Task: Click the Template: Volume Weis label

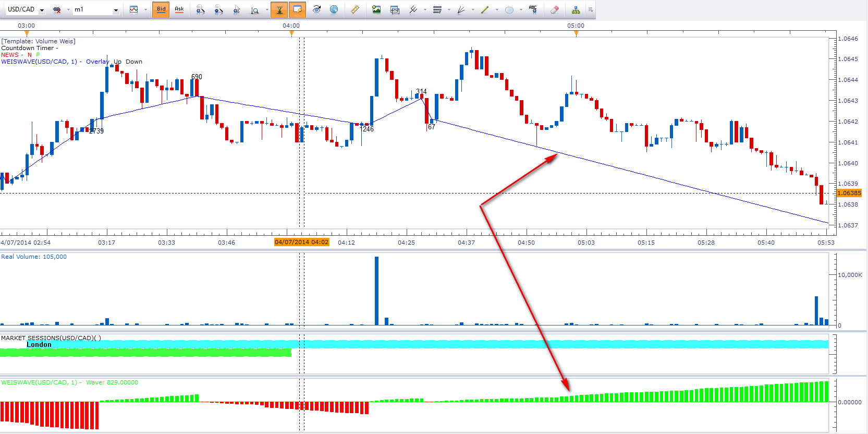Action: click(x=38, y=41)
